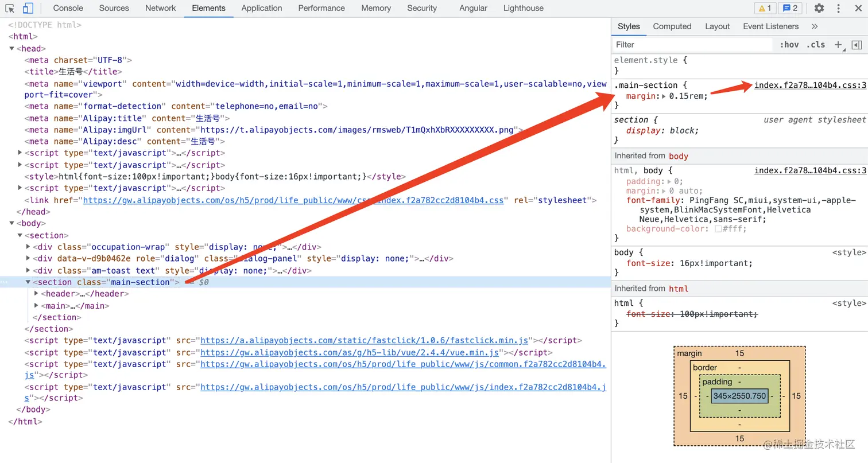Open the common.f2a782cc2d8104b4.js script link
The height and width of the screenshot is (463, 868).
[403, 364]
